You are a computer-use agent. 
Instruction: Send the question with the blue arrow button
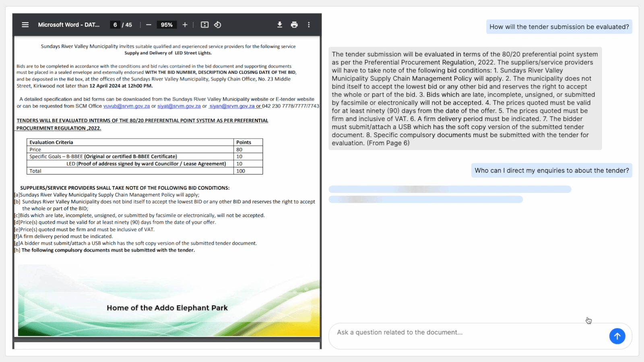click(617, 336)
